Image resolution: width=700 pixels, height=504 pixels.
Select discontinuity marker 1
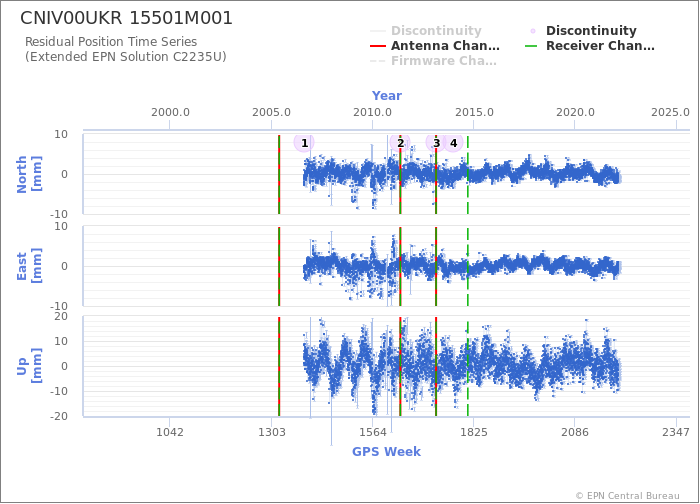point(304,143)
